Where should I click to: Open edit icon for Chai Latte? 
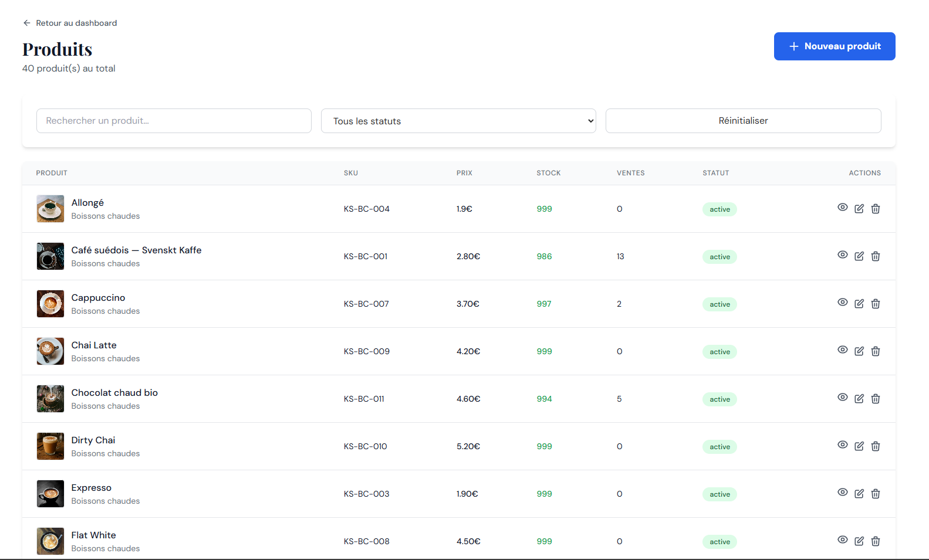(x=859, y=351)
